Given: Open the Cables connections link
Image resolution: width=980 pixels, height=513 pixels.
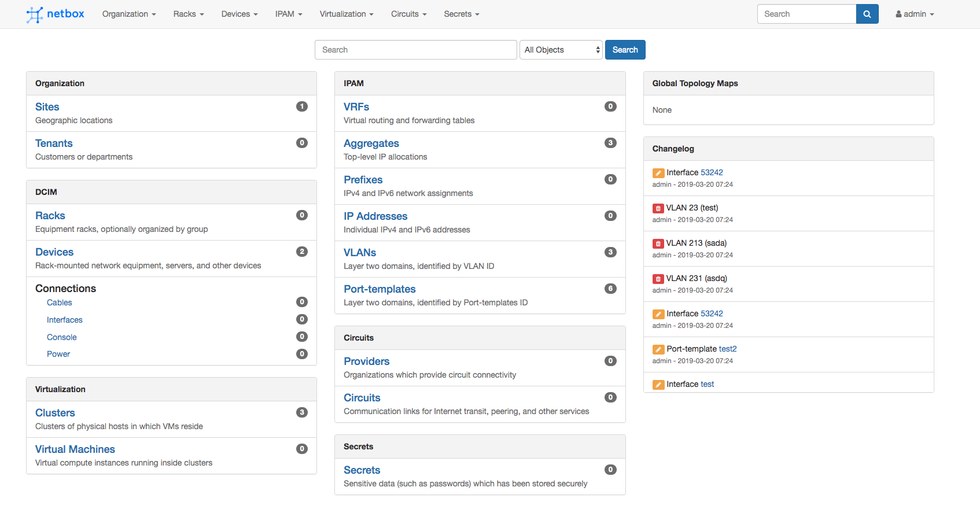Looking at the screenshot, I should tap(59, 302).
